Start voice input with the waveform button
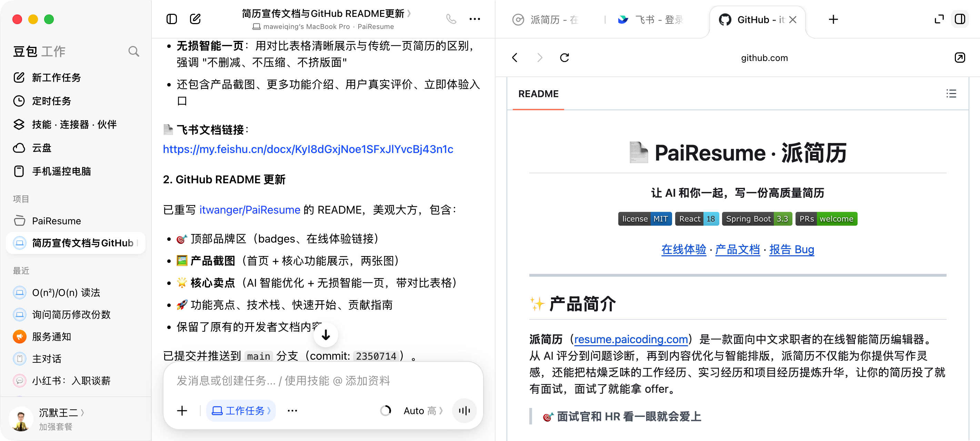The width and height of the screenshot is (980, 441). pos(464,411)
